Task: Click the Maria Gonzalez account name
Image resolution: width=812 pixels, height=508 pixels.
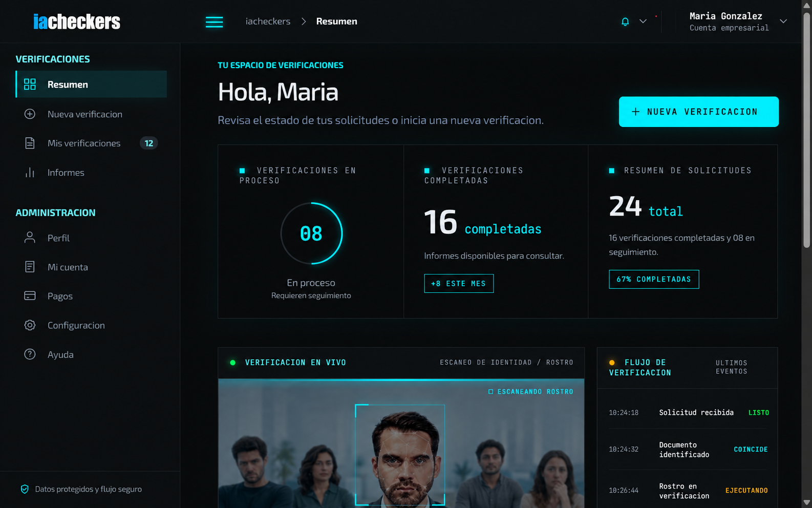Action: tap(726, 16)
